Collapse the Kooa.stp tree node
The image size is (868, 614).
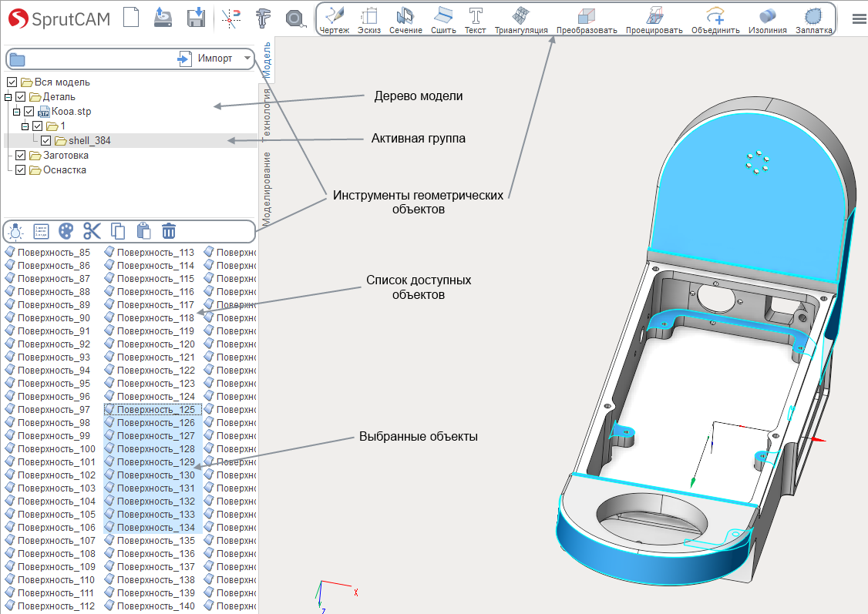[17, 112]
